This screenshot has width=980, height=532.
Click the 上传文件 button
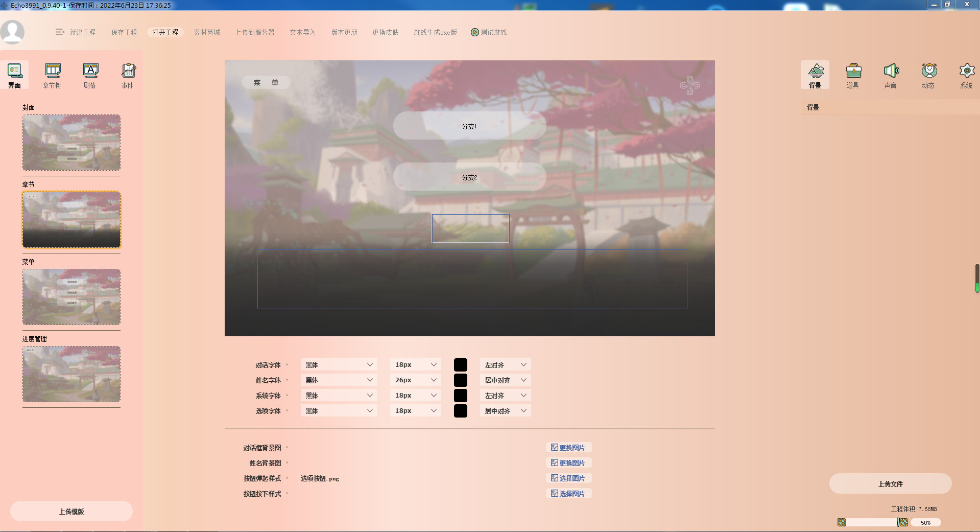pos(891,483)
